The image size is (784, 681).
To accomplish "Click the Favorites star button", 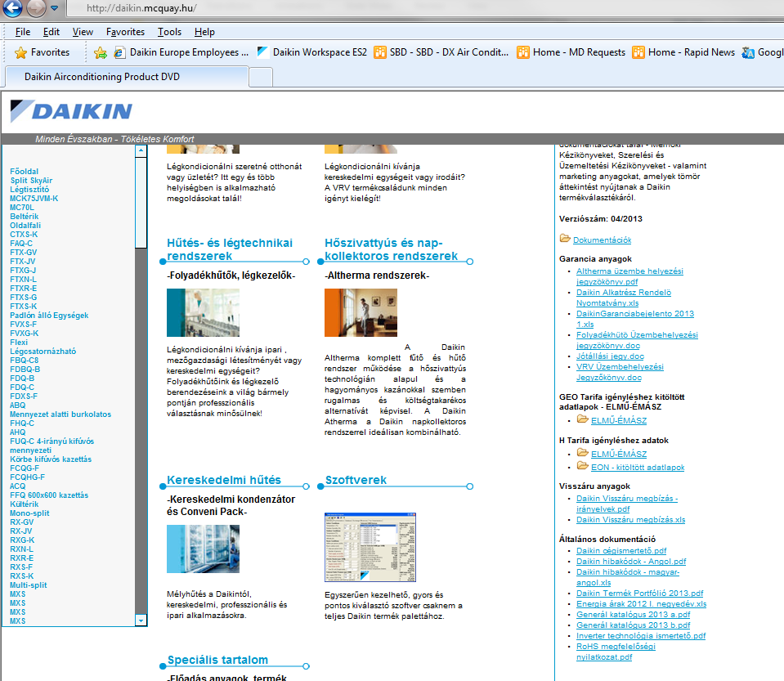I will pos(42,52).
